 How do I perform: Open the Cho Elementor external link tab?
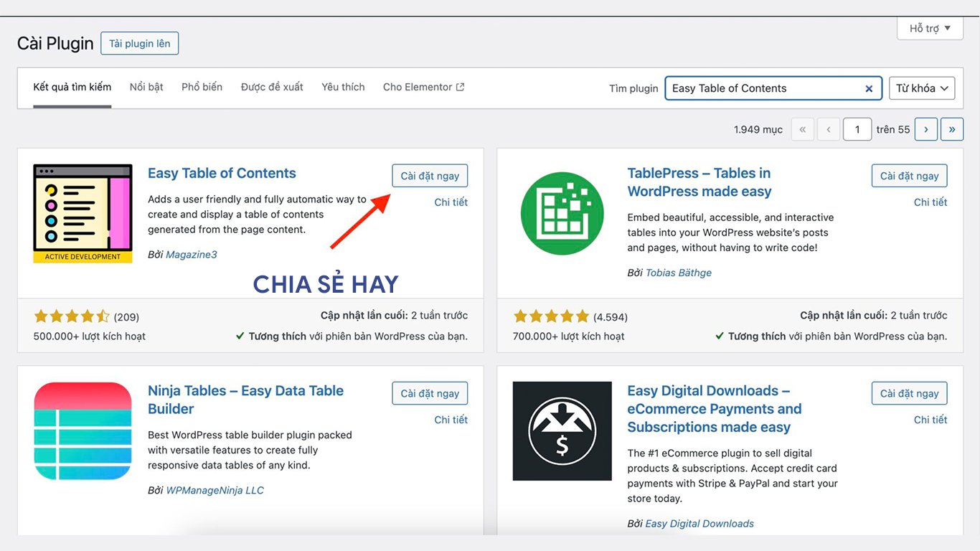(x=423, y=87)
